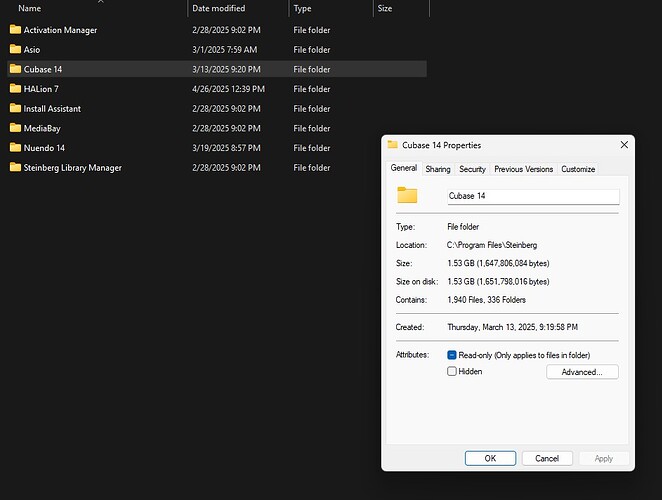Click the folder name field containing Cubase 14

533,196
